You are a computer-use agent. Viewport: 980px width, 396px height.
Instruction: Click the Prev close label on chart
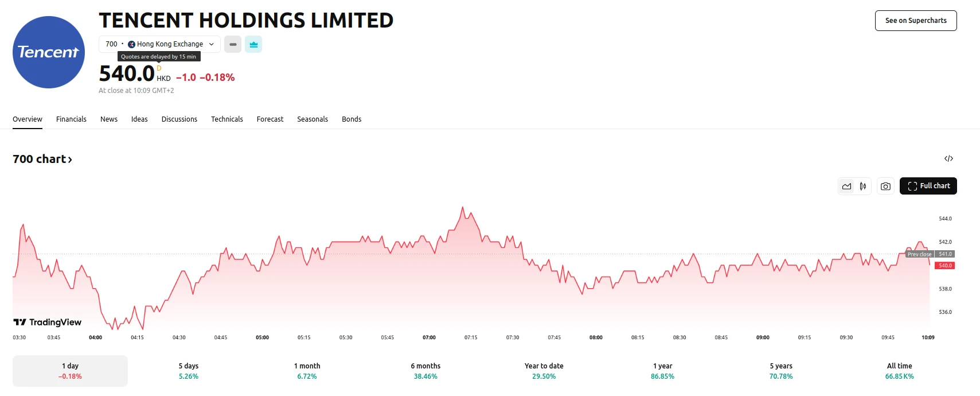click(x=919, y=254)
